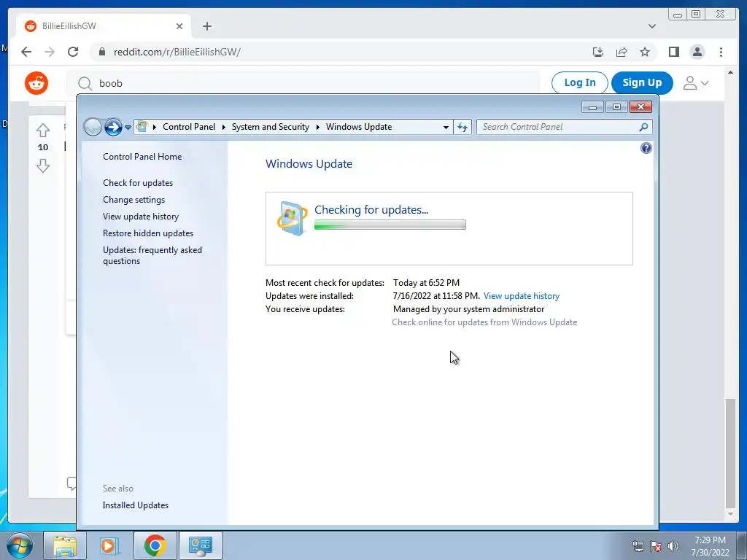
Task: Click System and Security breadcrumb
Action: point(270,127)
